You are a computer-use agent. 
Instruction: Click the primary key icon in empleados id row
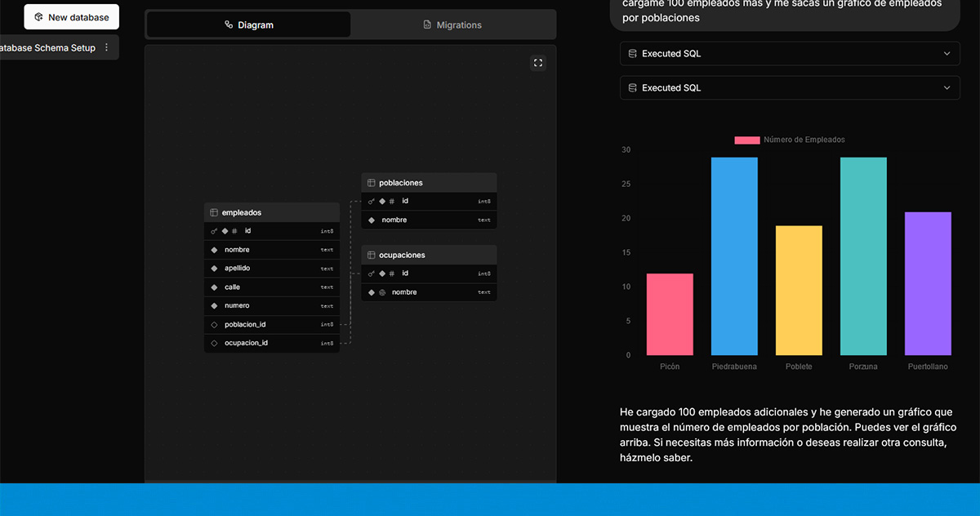[x=214, y=231]
